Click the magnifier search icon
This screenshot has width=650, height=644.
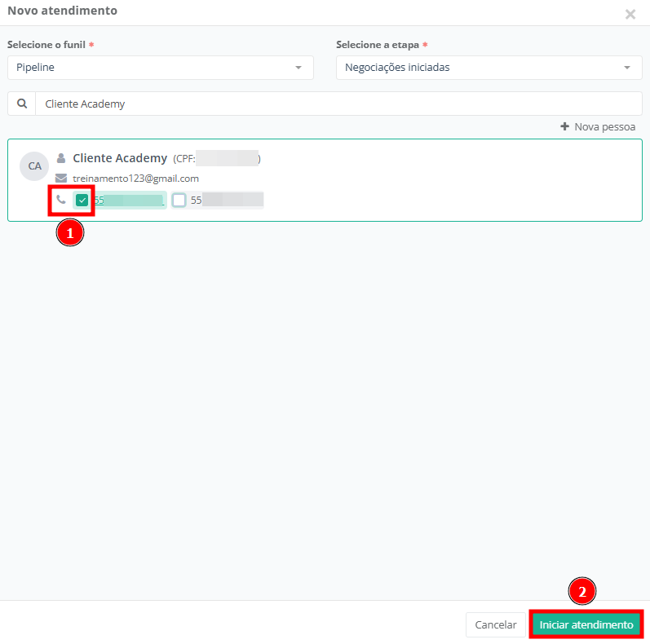[x=22, y=104]
